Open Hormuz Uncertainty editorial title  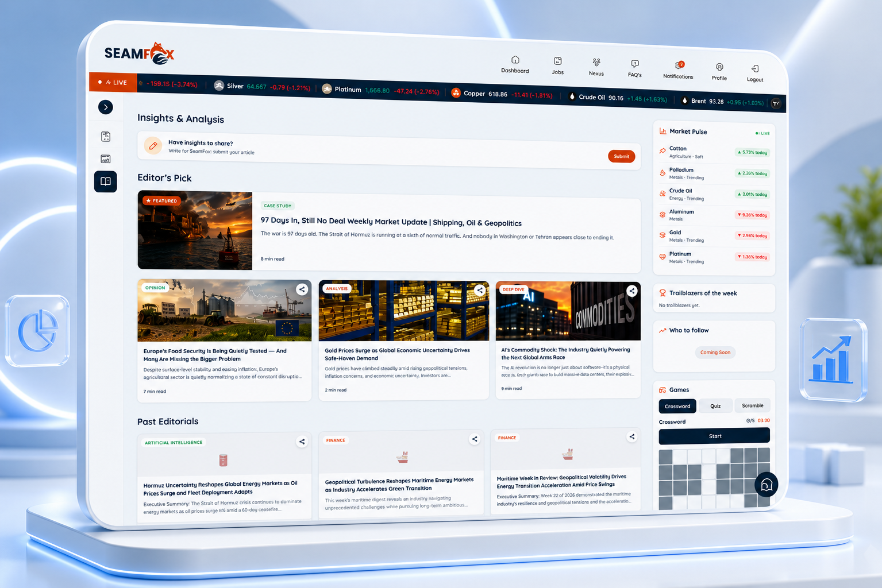pyautogui.click(x=221, y=488)
